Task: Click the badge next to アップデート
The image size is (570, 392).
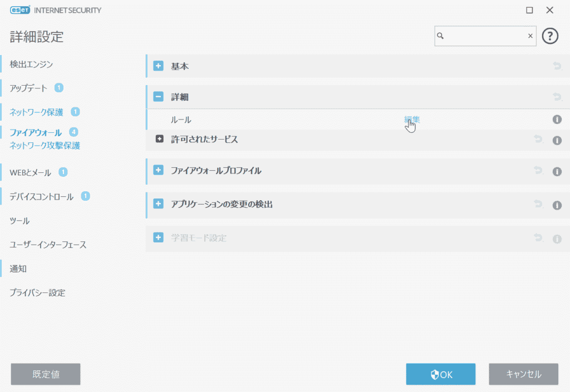Action: click(x=59, y=87)
